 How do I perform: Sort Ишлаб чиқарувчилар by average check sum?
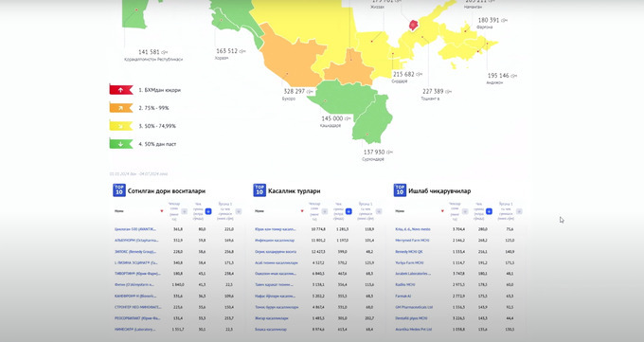[519, 211]
